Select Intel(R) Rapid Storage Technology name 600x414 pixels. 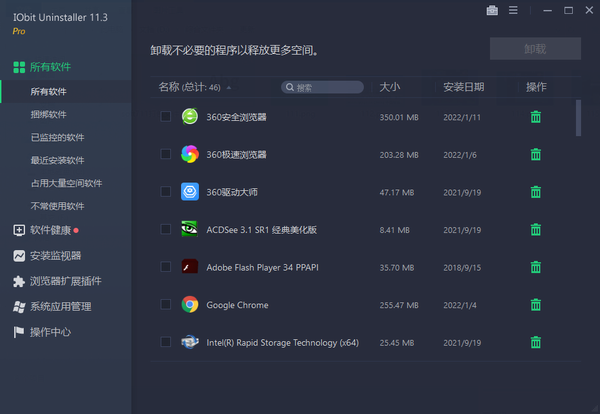tap(282, 343)
